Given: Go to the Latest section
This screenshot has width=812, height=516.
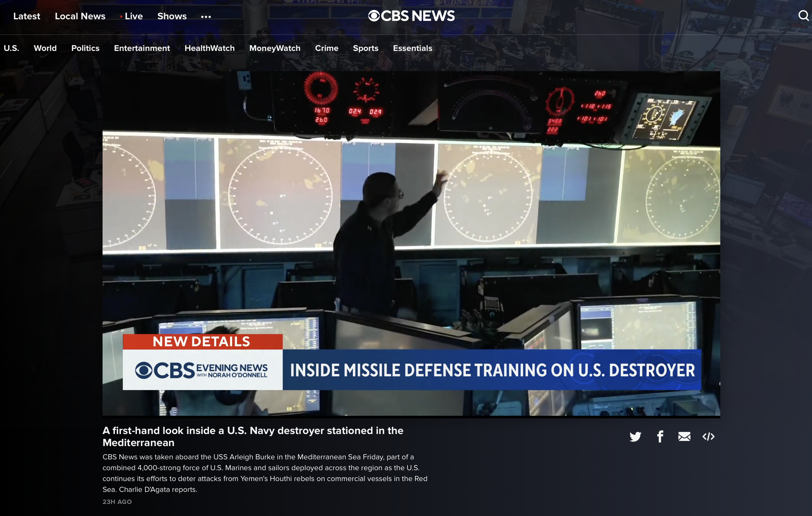Looking at the screenshot, I should (27, 16).
